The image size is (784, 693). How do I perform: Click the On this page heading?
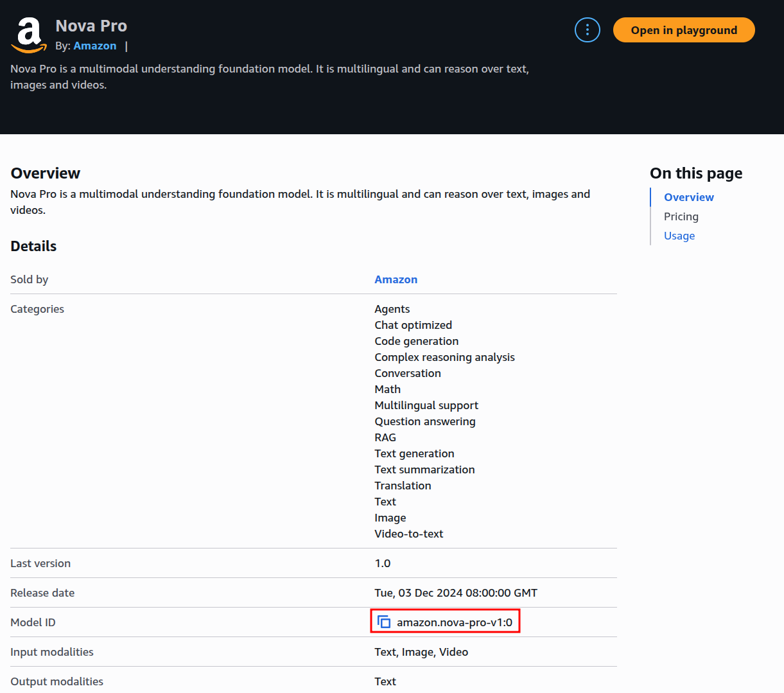coord(696,173)
